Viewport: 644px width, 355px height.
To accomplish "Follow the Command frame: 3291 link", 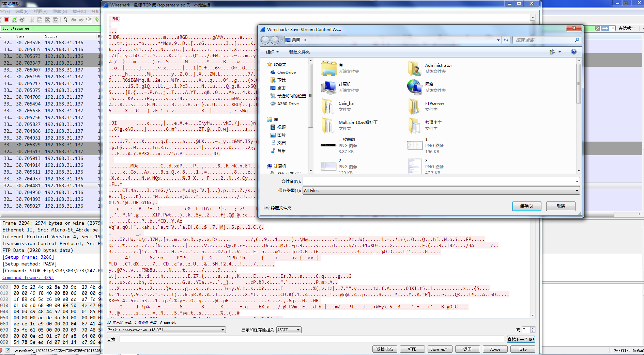I will click(28, 277).
